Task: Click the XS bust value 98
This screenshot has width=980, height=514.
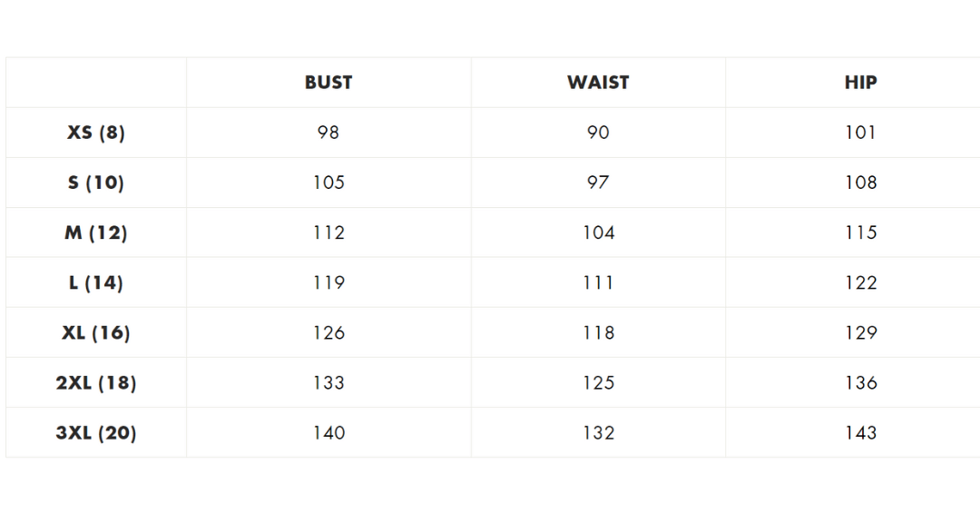Action: tap(328, 133)
